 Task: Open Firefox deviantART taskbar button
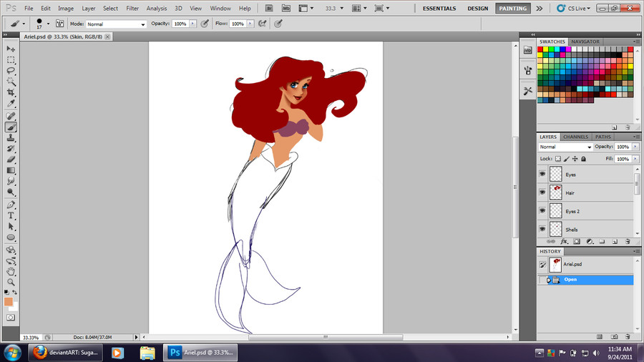pos(66,352)
